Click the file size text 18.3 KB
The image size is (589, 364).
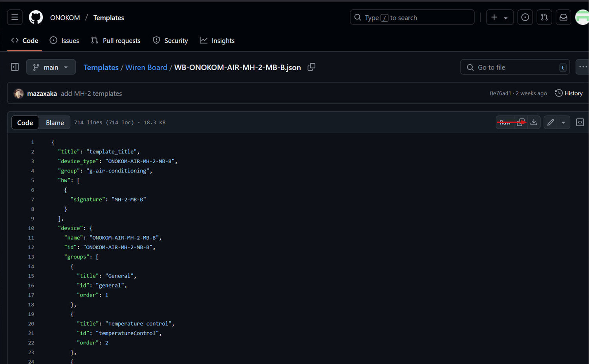(154, 122)
